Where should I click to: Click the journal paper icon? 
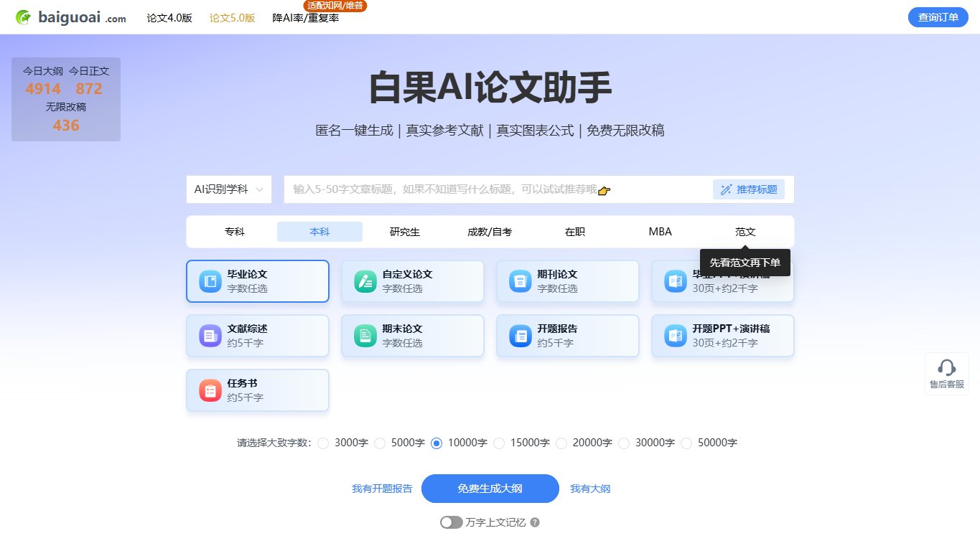521,281
